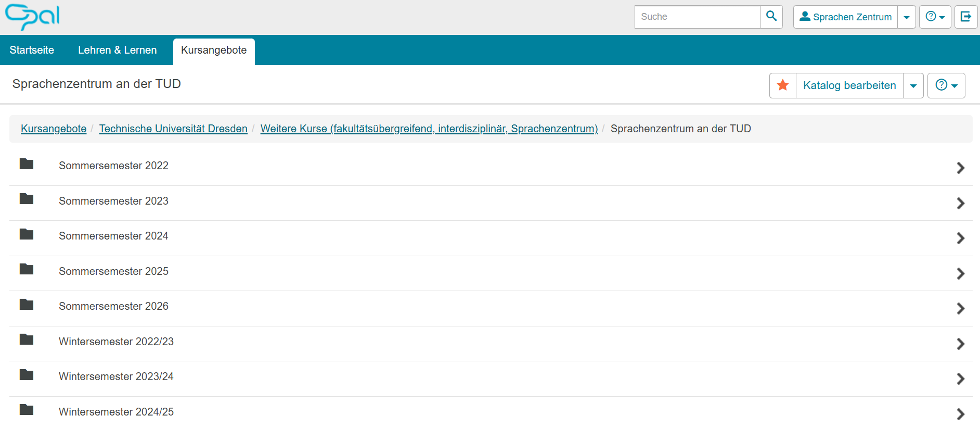Open Wintersemester 2022/23 catalog entry
The width and height of the screenshot is (980, 428).
click(x=116, y=342)
